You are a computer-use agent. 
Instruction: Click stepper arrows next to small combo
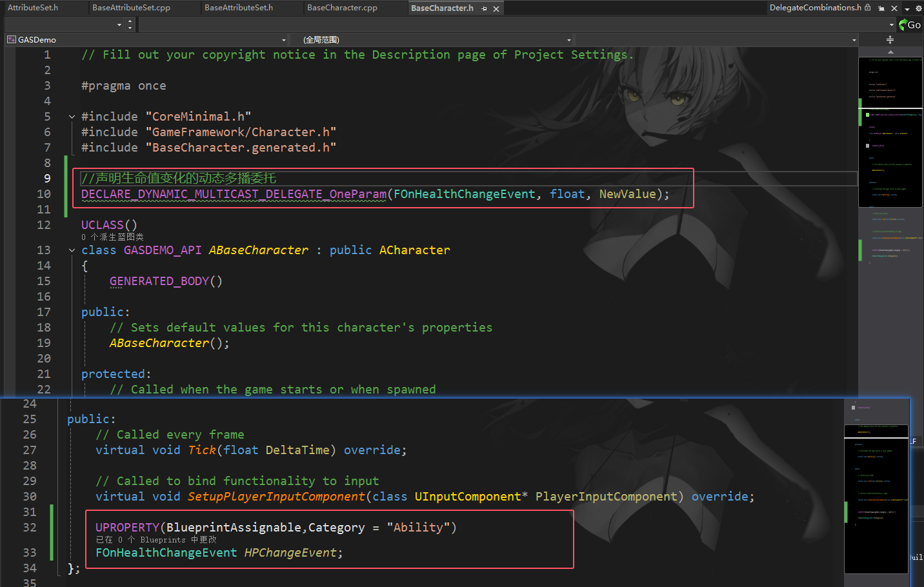(x=130, y=25)
